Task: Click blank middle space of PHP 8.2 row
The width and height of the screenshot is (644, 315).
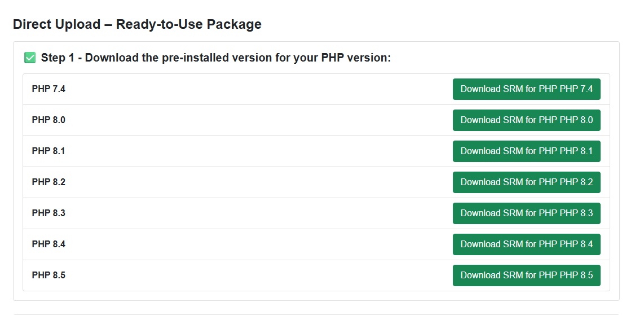Action: (254, 182)
